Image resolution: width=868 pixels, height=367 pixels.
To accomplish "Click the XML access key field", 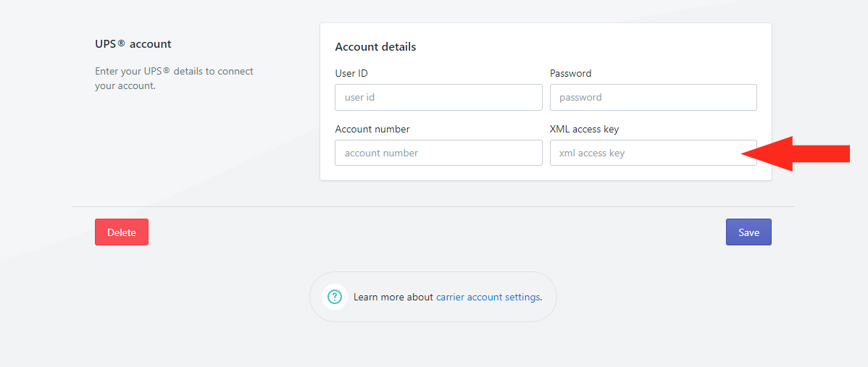I will click(654, 153).
